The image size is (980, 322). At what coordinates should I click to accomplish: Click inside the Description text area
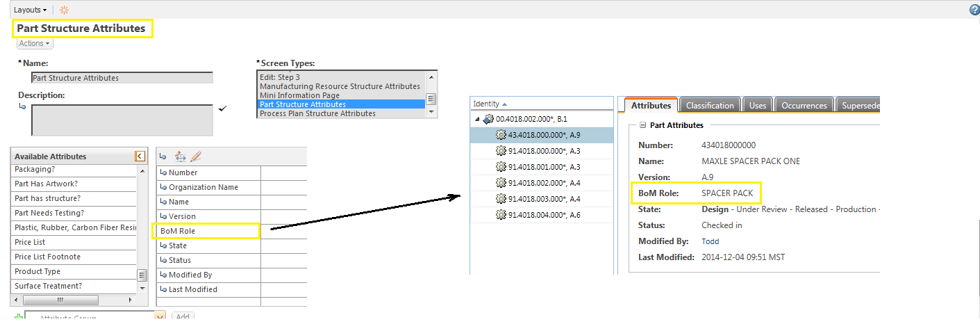click(122, 120)
